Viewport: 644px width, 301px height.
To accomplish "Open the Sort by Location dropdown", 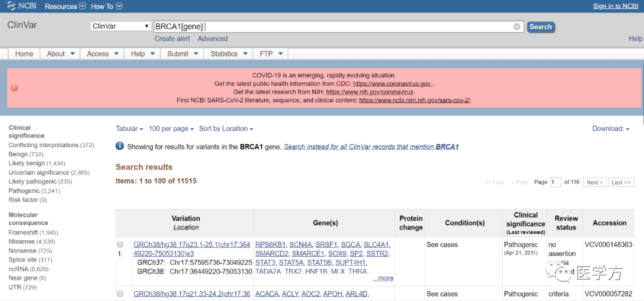I will pos(226,129).
